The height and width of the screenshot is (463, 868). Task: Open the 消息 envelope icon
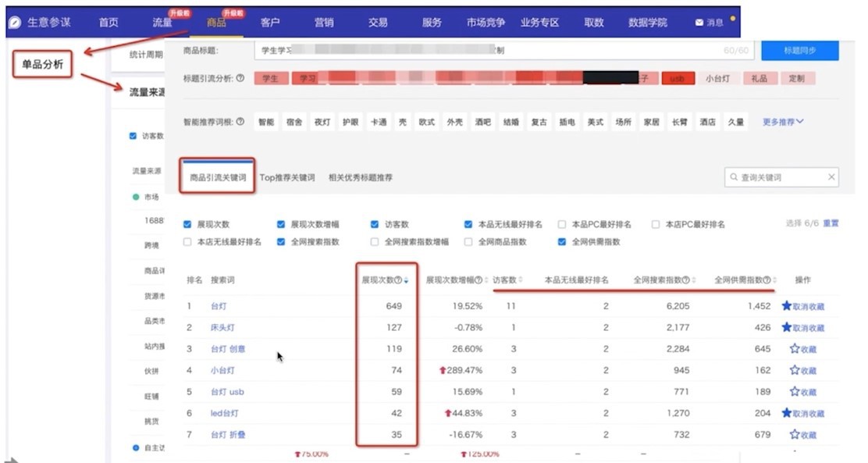tap(699, 23)
